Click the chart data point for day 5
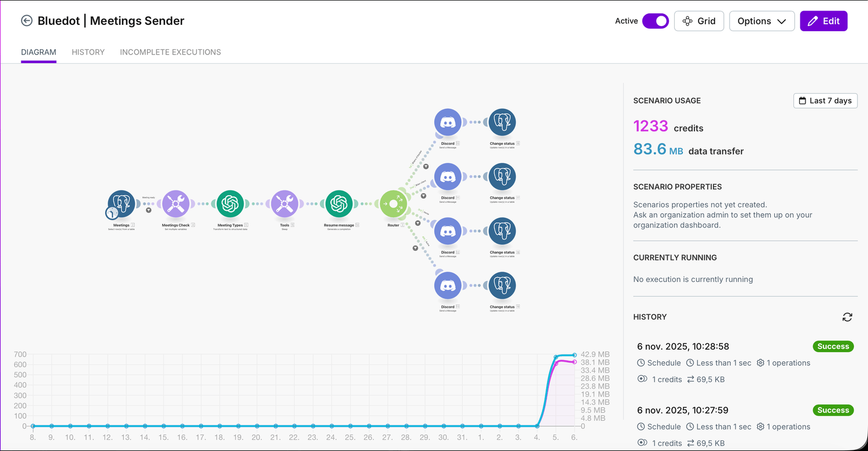This screenshot has height=451, width=868. 556,357
